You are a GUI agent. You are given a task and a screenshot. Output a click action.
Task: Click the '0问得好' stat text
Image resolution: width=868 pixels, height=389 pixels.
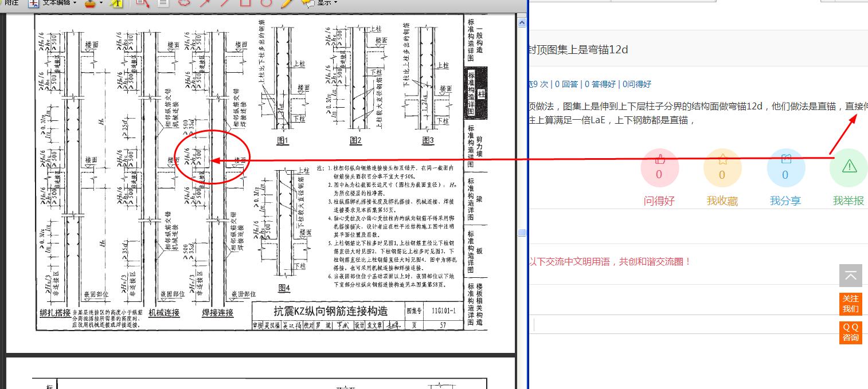point(637,84)
